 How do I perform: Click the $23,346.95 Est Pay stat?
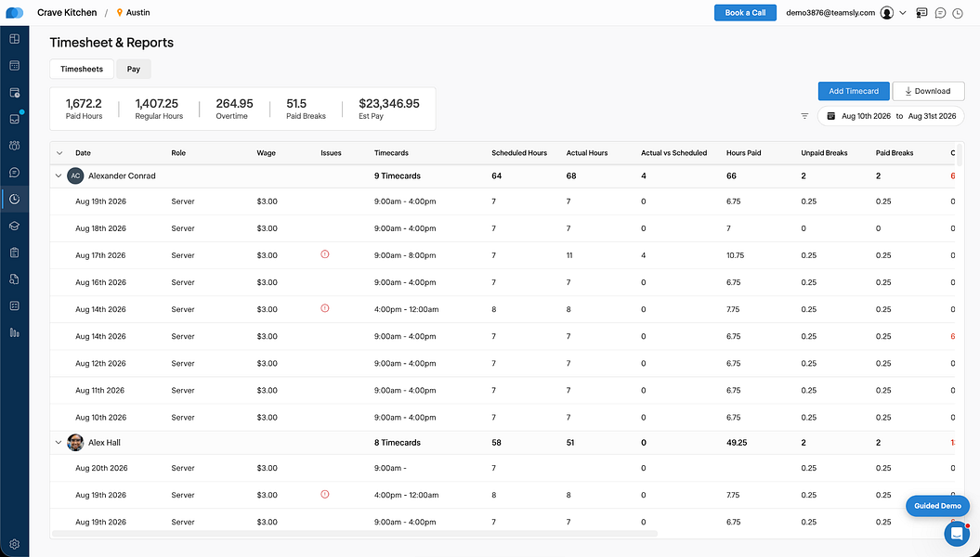[x=389, y=109]
